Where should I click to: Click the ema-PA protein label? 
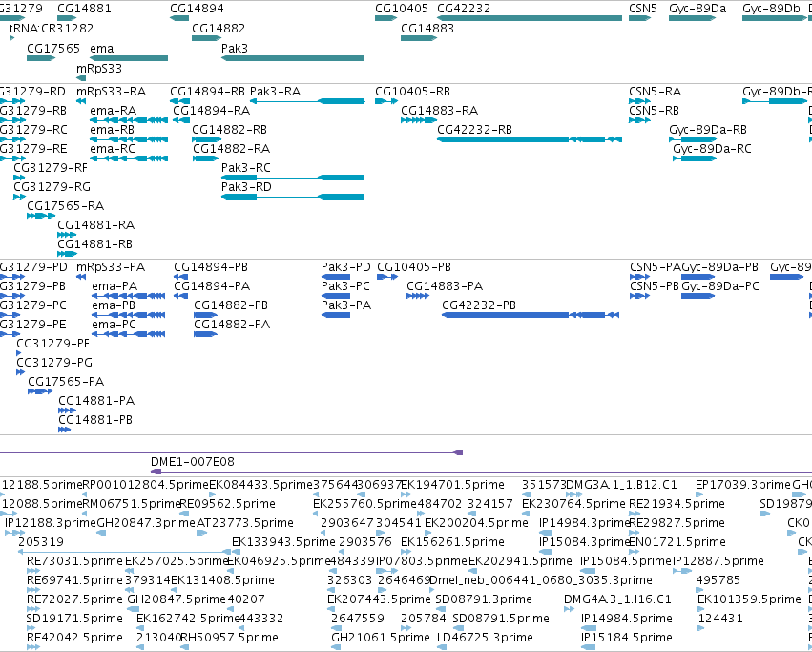coord(115,286)
